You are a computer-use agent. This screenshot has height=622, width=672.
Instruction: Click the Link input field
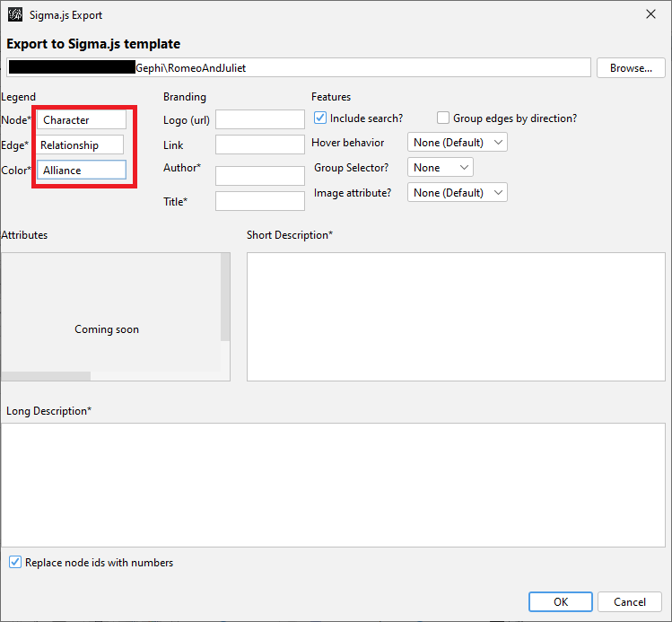click(x=260, y=145)
